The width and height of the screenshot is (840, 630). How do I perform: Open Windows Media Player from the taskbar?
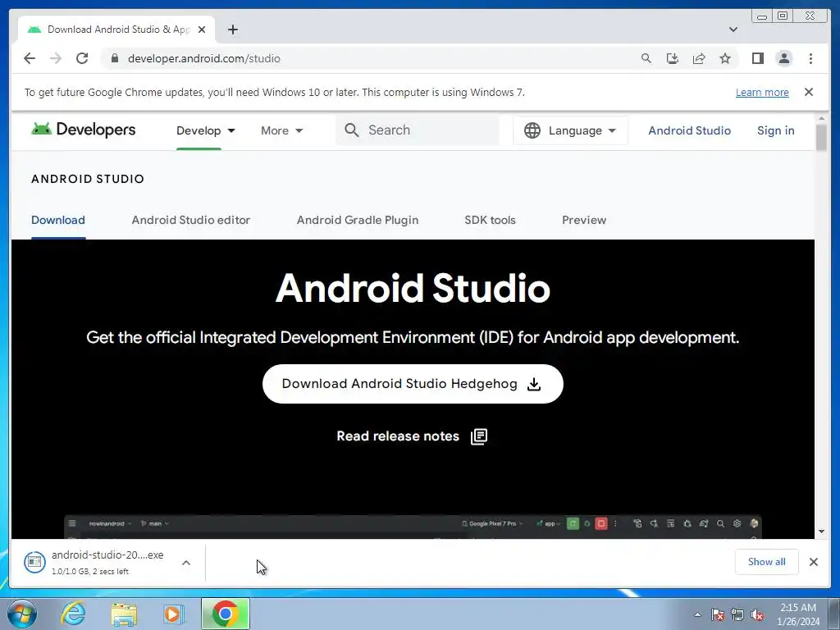click(x=173, y=614)
